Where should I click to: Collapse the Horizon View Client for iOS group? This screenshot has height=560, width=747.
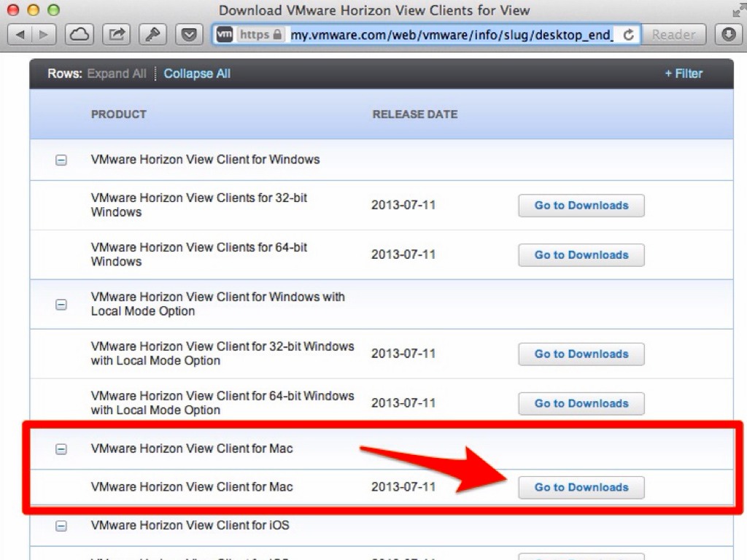(61, 526)
